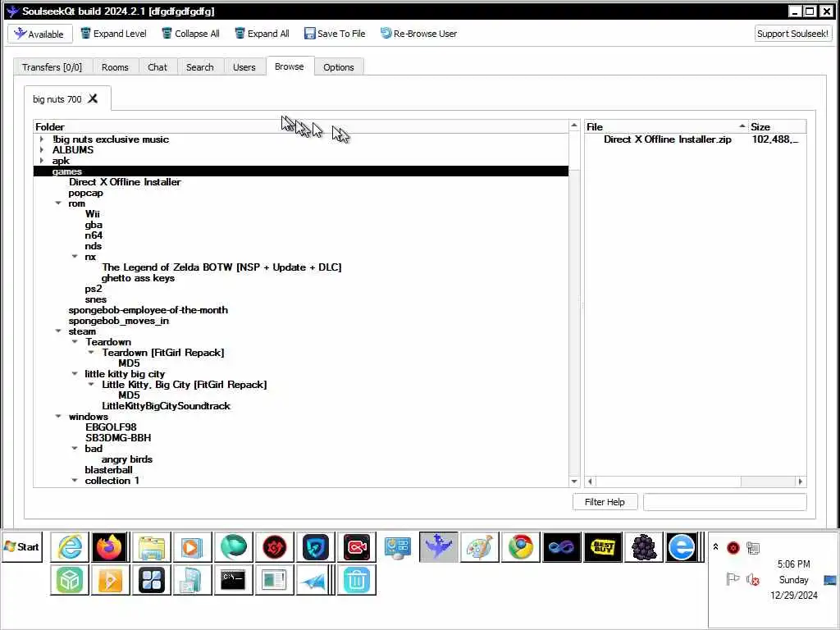
Task: Open the Transfers [0/0] tab
Action: pos(52,67)
